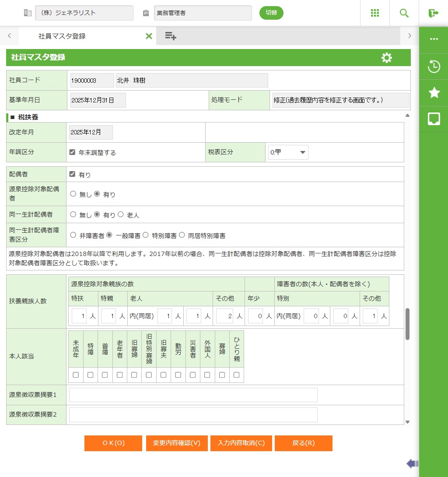Click the search magnifier icon

click(404, 13)
